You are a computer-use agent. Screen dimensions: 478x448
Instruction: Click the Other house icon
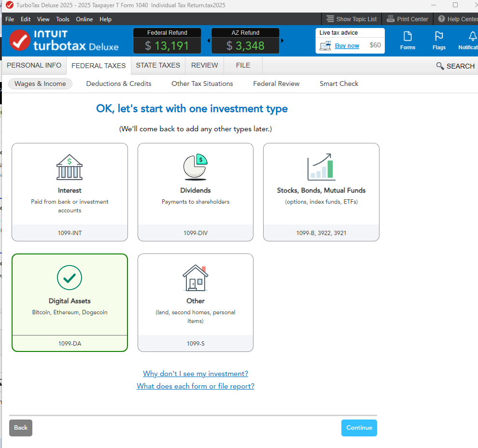[195, 278]
